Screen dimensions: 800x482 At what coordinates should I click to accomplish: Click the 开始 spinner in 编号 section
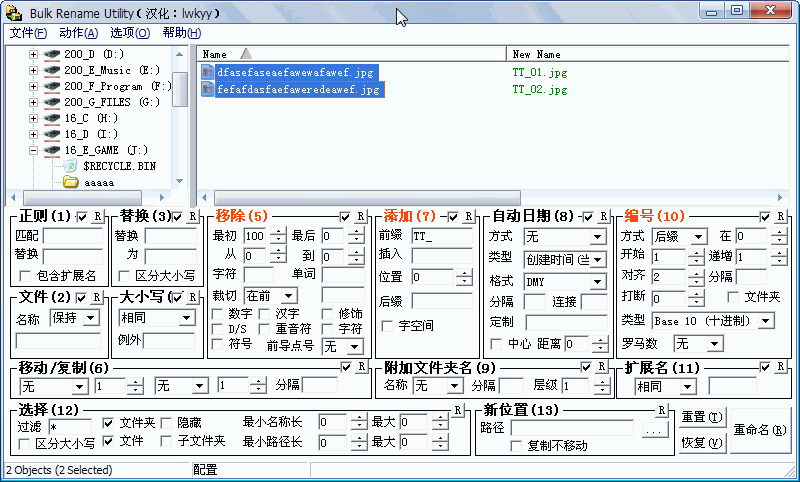(x=696, y=257)
